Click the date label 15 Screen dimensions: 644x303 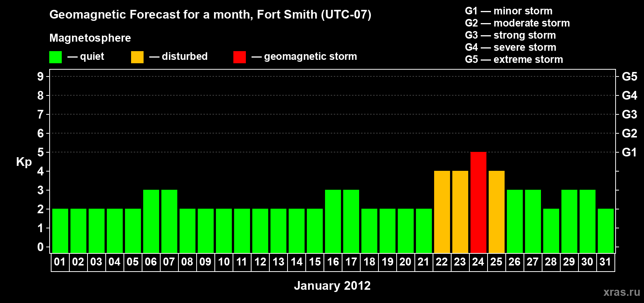[315, 262]
